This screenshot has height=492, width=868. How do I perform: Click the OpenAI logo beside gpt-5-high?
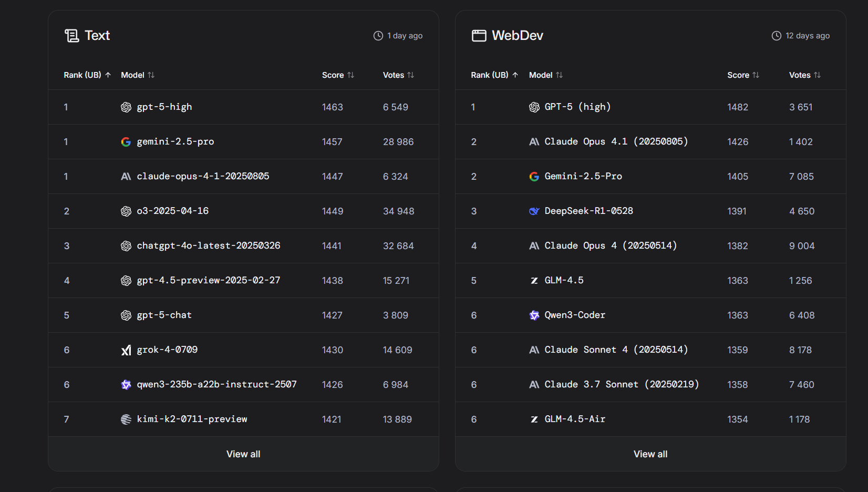point(126,107)
